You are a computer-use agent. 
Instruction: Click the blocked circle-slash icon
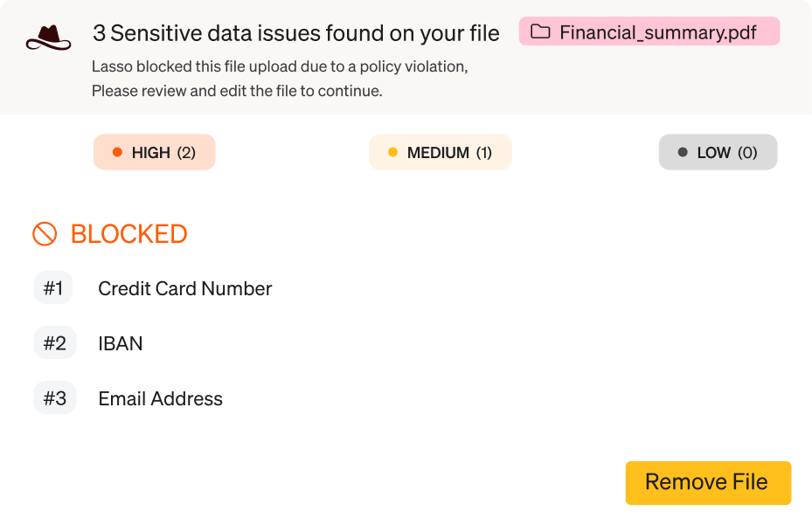pyautogui.click(x=45, y=233)
